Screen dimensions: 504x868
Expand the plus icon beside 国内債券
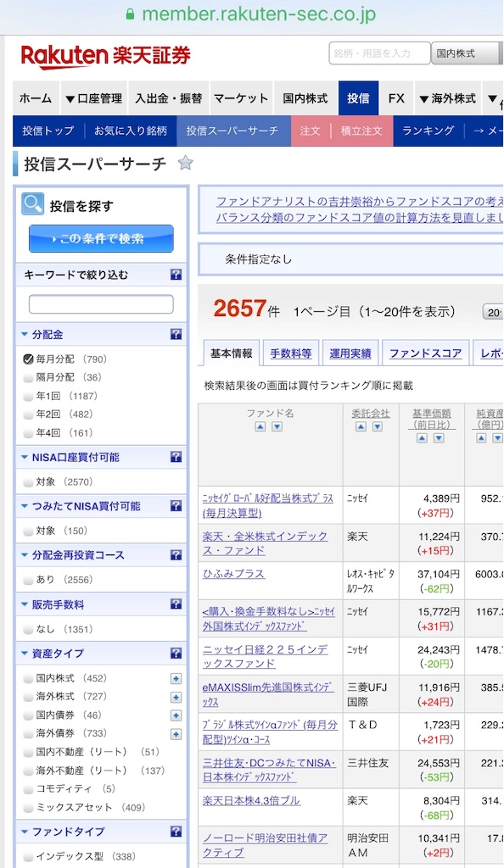tap(176, 715)
